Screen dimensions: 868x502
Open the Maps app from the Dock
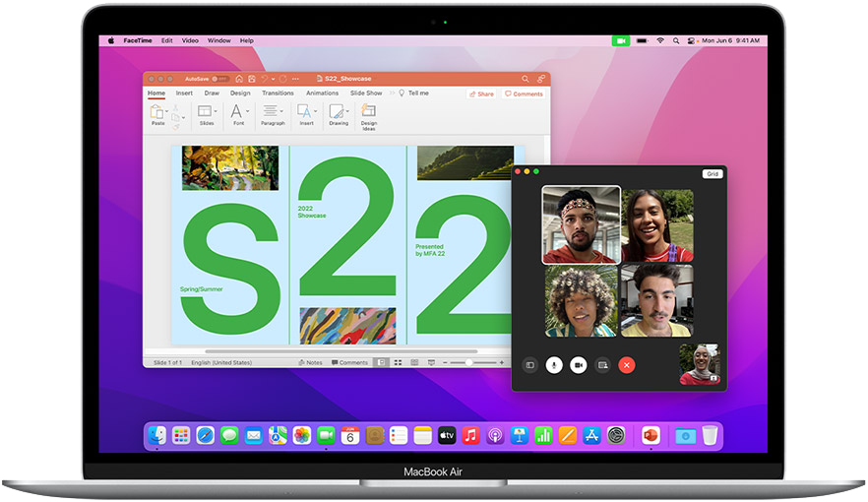pyautogui.click(x=278, y=436)
